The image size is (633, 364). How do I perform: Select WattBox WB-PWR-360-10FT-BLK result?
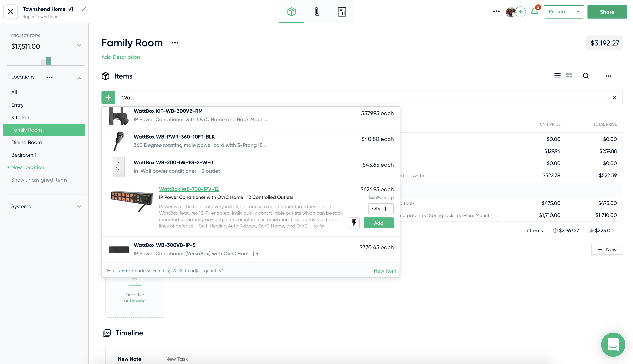click(251, 141)
